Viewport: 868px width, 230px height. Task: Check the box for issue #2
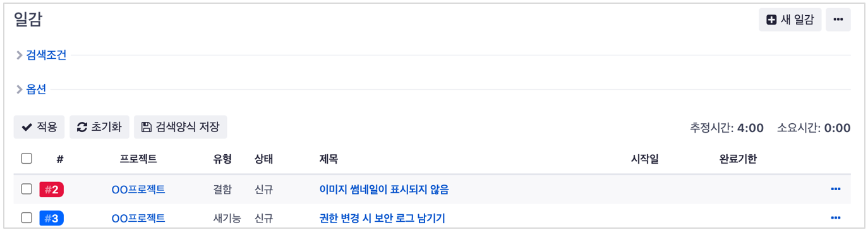click(x=27, y=189)
